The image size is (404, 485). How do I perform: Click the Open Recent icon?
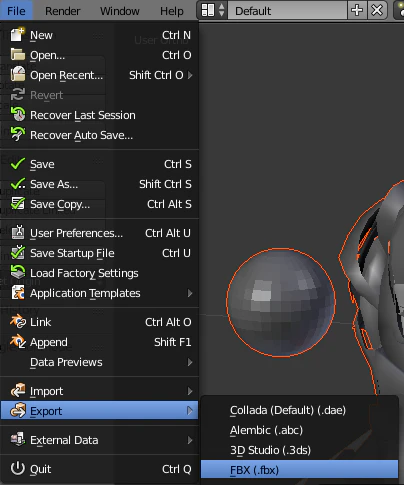click(x=18, y=74)
